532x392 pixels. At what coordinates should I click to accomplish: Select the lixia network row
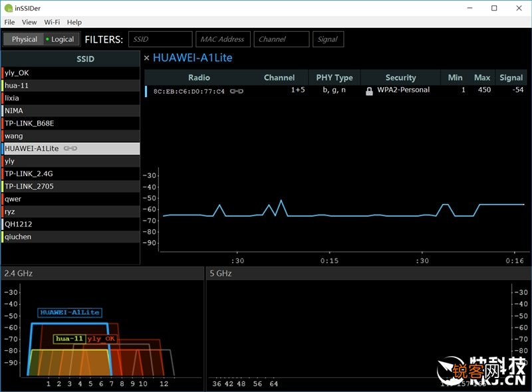(x=70, y=98)
